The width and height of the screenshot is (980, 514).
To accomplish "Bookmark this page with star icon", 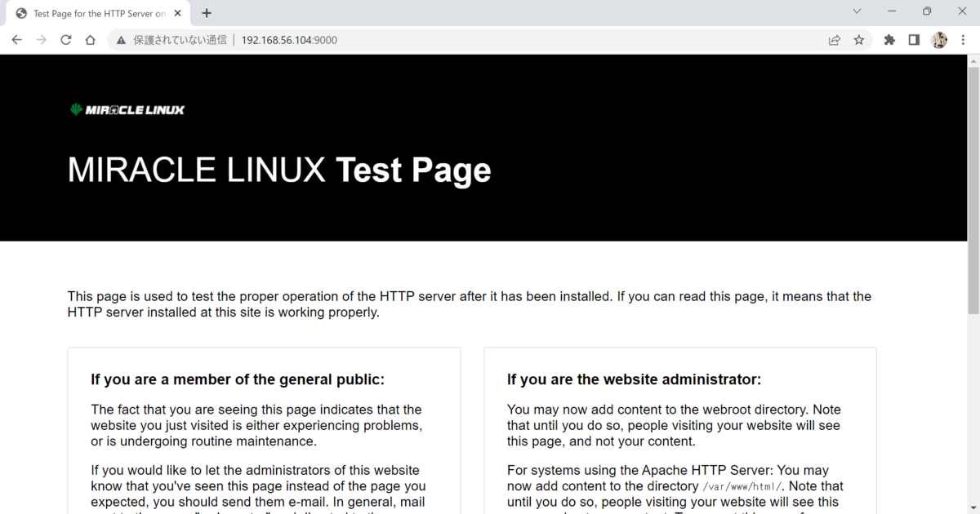I will (859, 39).
